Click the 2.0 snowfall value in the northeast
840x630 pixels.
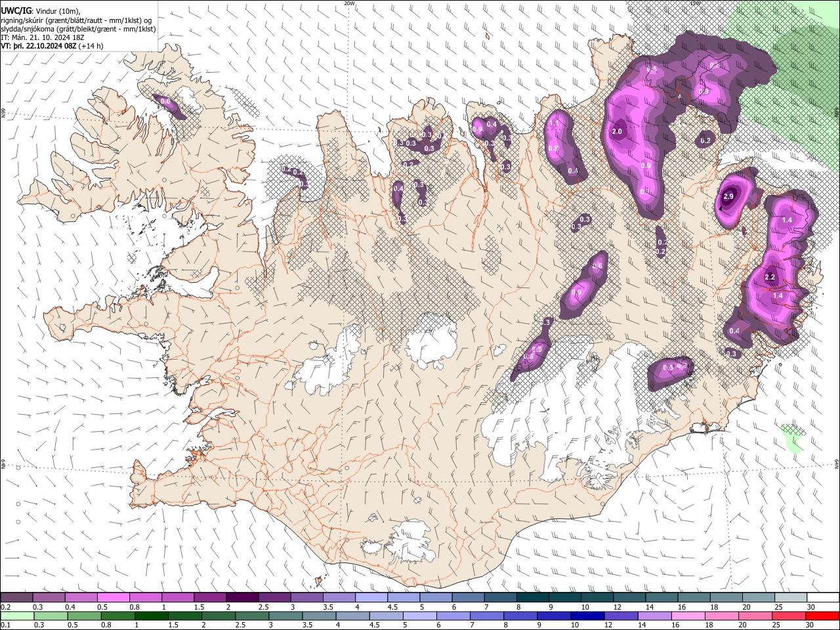tap(617, 132)
